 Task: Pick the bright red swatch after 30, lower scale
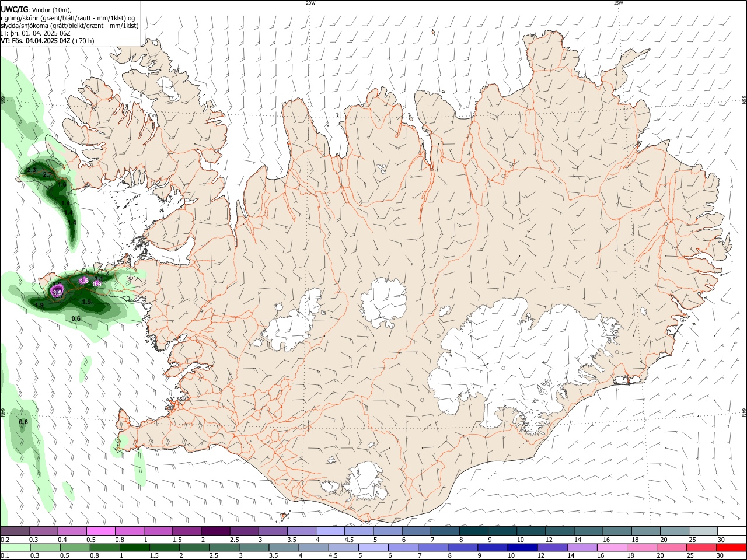731,548
